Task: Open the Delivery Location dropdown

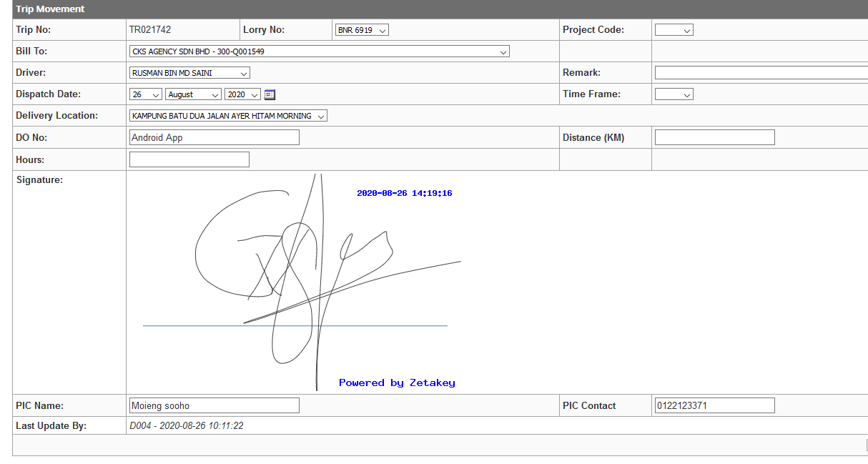Action: point(228,116)
